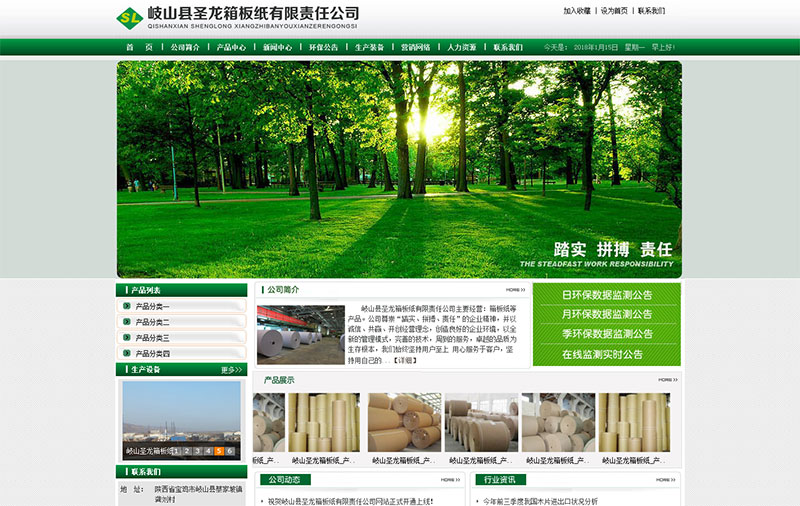Open 在线监测实时公告 in the green panel
This screenshot has height=506, width=800.
pyautogui.click(x=602, y=354)
